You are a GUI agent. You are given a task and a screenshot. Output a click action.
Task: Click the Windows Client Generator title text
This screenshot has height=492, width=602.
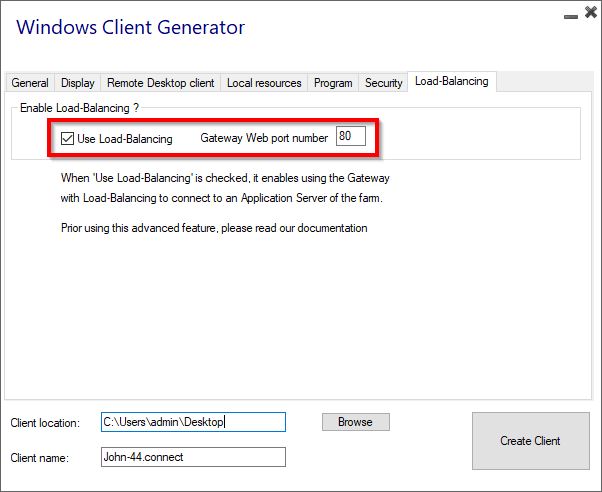(130, 27)
